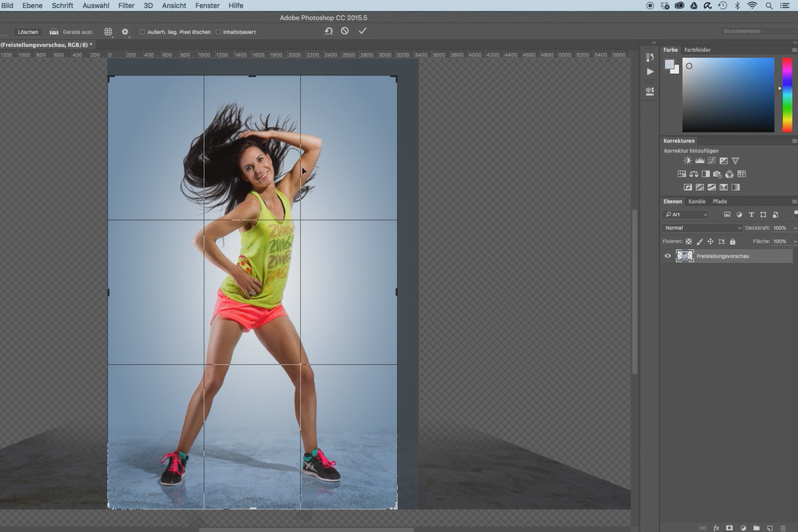Viewport: 798px width, 532px height.
Task: Click the Löschen button
Action: tap(28, 32)
